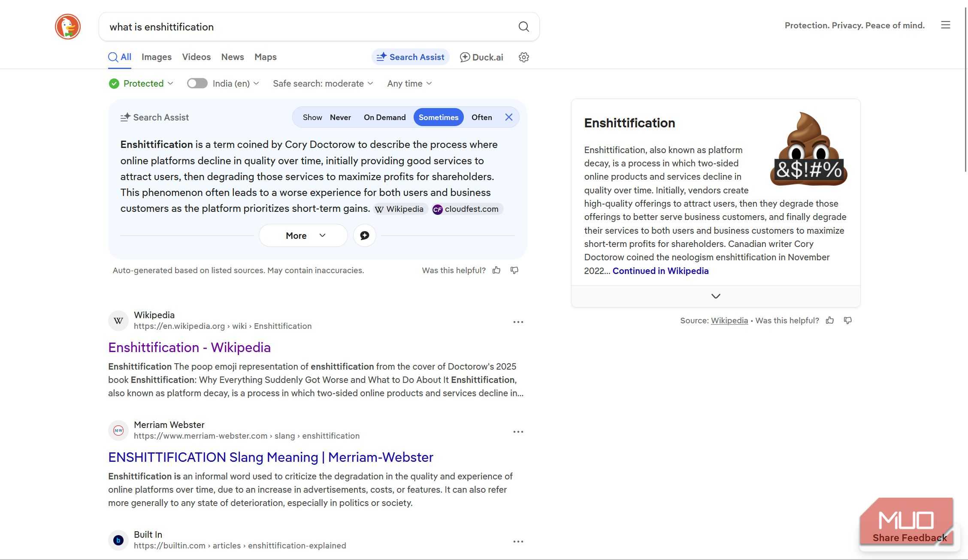Click Continued in Wikipedia link
The width and height of the screenshot is (968, 560).
(x=660, y=271)
